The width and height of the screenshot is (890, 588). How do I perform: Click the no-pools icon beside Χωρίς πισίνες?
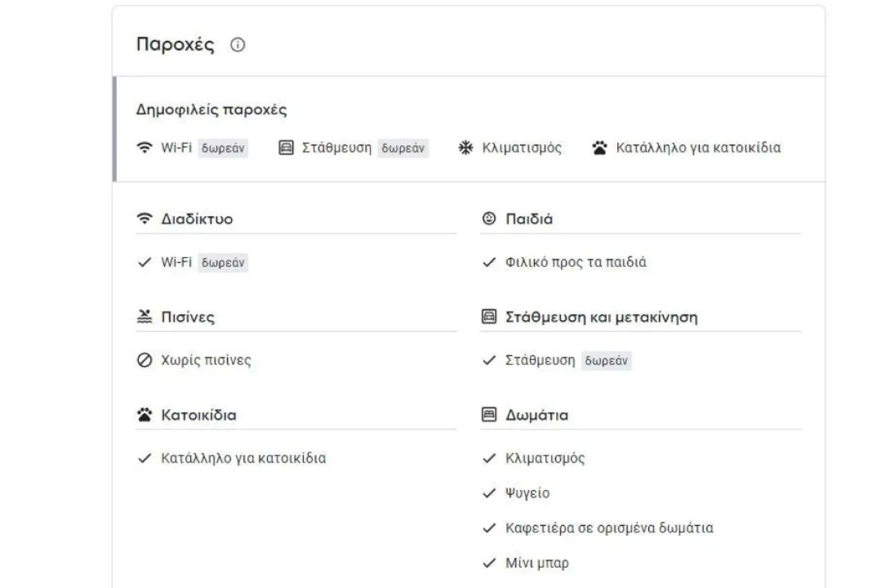pos(145,360)
